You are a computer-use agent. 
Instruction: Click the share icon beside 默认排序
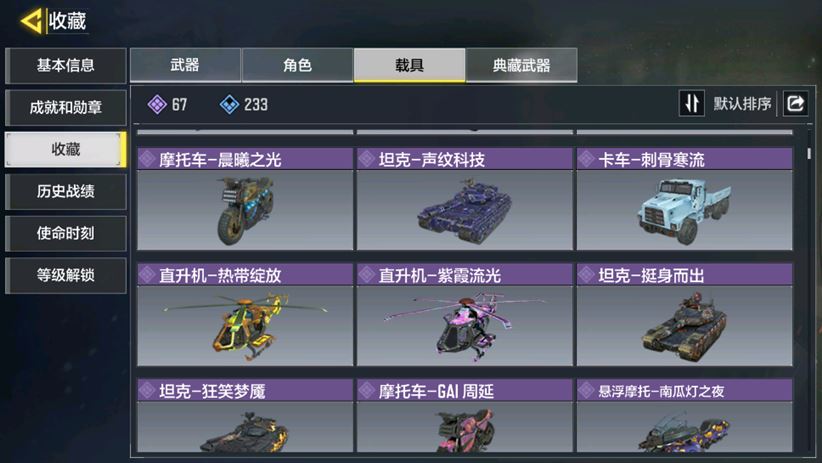795,103
